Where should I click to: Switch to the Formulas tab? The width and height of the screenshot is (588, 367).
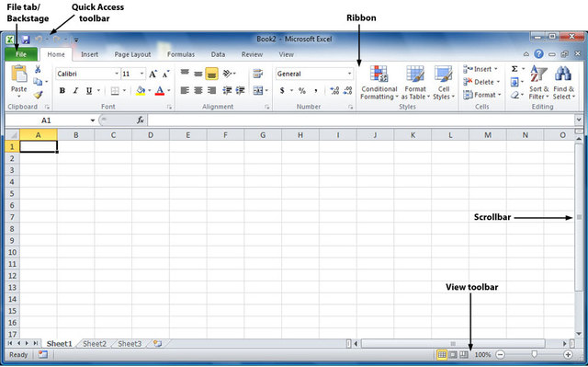(x=181, y=54)
